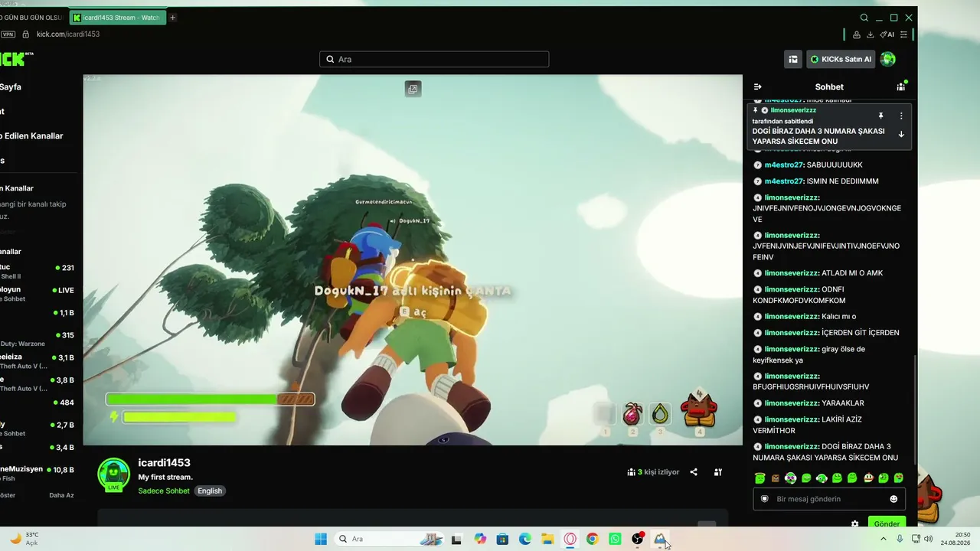Click the 'My first stream.' title

[x=165, y=478]
